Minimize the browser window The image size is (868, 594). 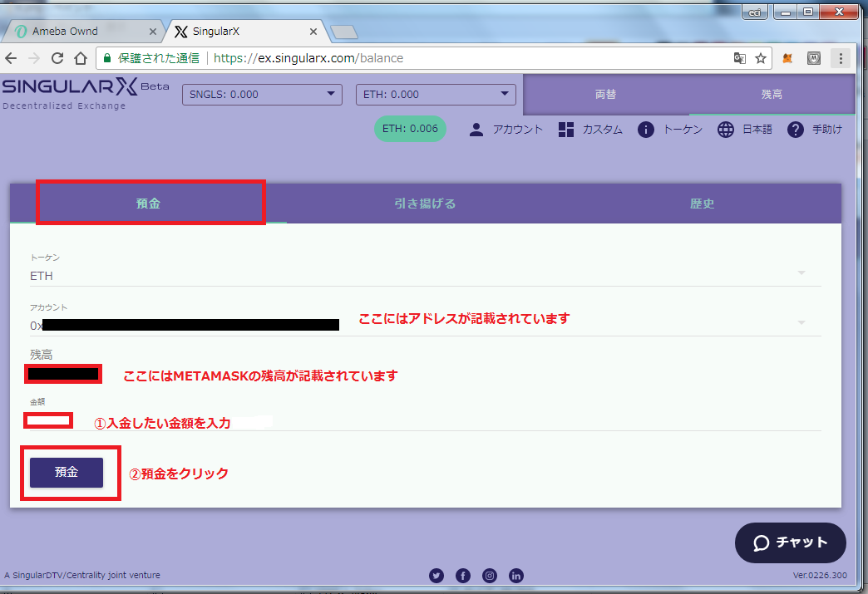[786, 12]
